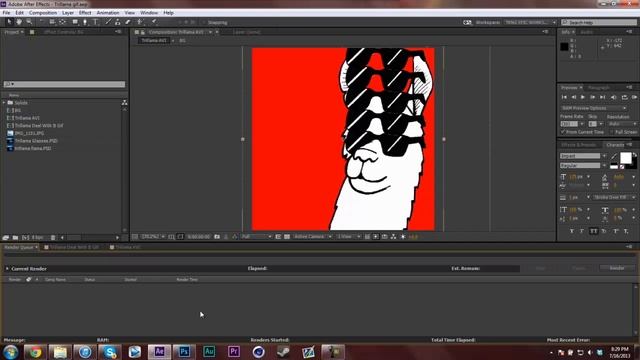Toggle loop option in Preview panel
The image size is (640, 360).
pyautogui.click(x=624, y=97)
